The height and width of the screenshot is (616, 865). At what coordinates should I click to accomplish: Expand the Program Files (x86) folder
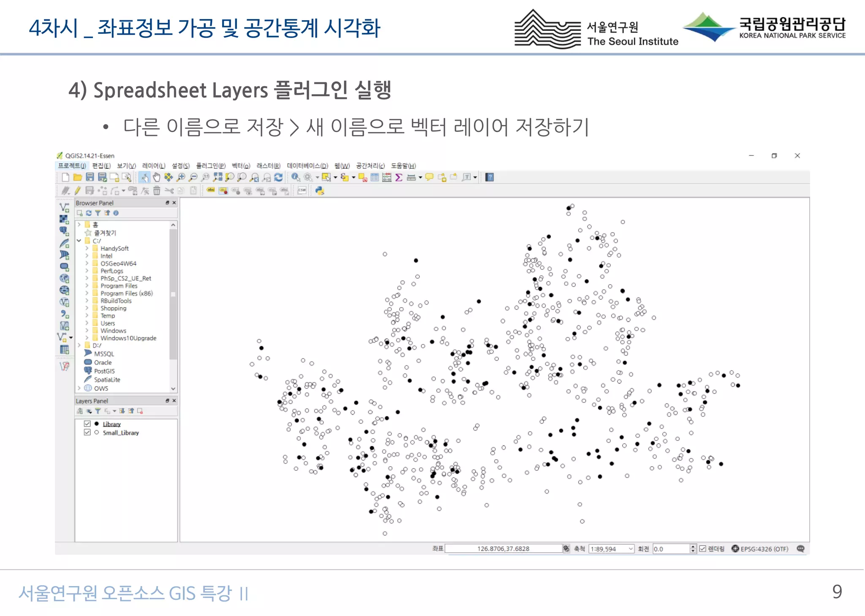click(87, 293)
